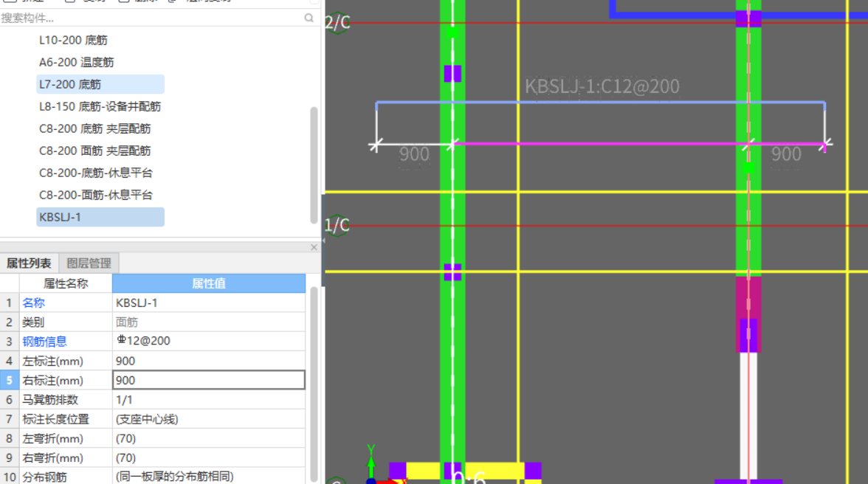Select property row number 5
This screenshot has width=868, height=484.
pos(10,381)
